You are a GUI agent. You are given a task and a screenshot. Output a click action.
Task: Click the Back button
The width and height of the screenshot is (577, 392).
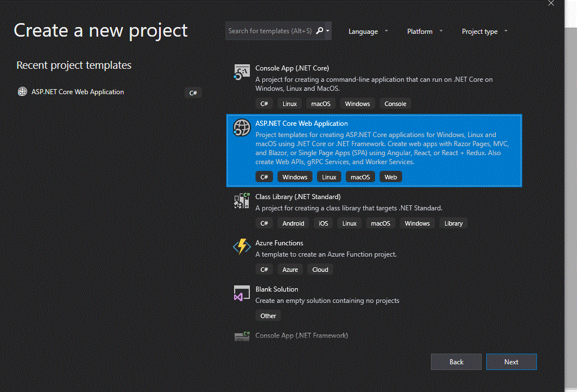(x=456, y=362)
